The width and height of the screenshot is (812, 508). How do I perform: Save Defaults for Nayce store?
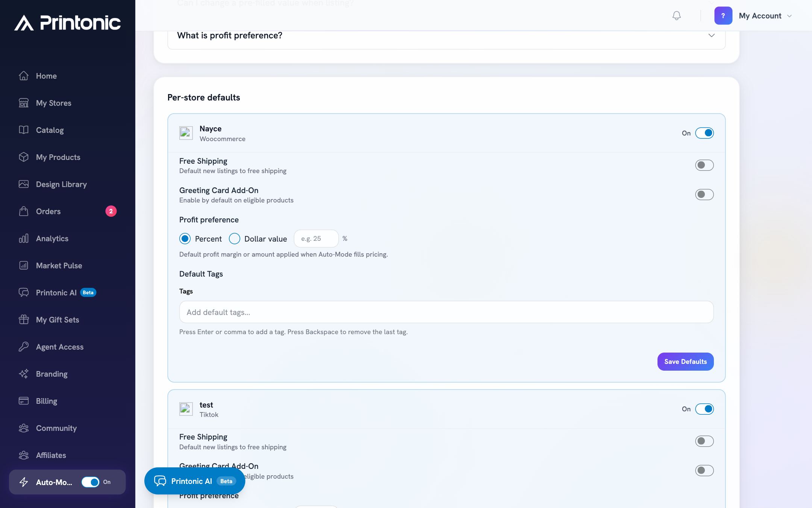[x=685, y=362]
